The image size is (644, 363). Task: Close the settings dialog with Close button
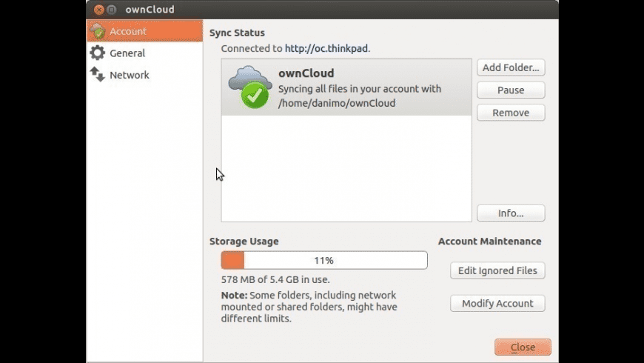click(x=523, y=347)
